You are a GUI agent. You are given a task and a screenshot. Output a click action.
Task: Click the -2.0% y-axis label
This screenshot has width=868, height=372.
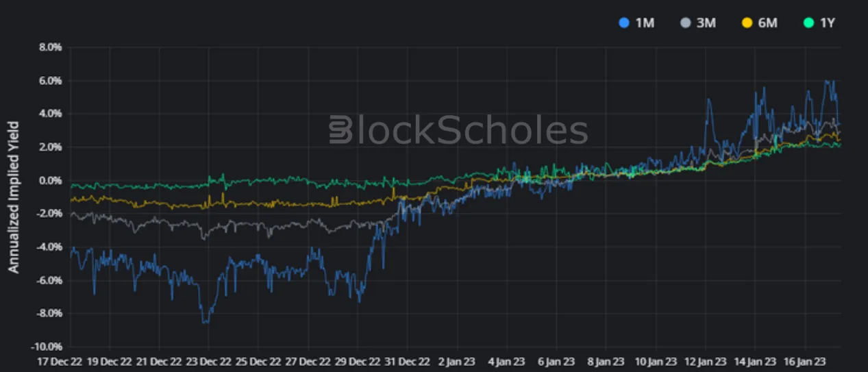pyautogui.click(x=49, y=214)
